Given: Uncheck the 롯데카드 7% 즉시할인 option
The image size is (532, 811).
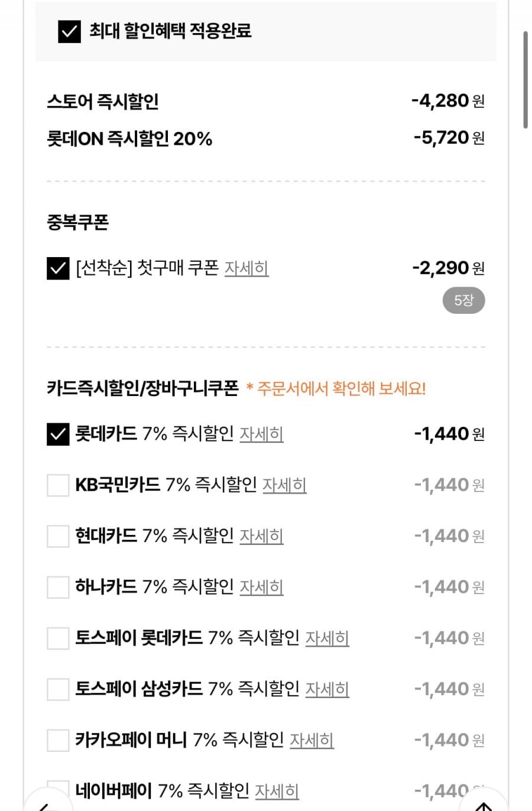Looking at the screenshot, I should [x=58, y=434].
